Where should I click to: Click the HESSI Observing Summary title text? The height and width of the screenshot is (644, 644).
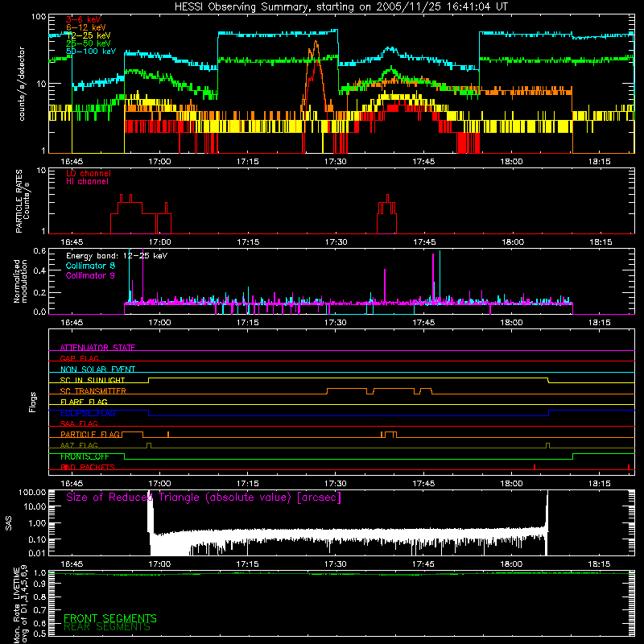[x=341, y=7]
